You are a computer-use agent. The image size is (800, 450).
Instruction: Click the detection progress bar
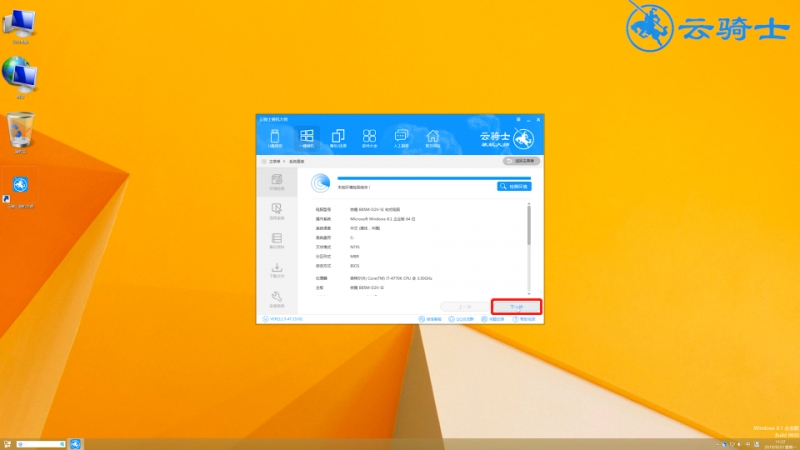click(x=434, y=178)
